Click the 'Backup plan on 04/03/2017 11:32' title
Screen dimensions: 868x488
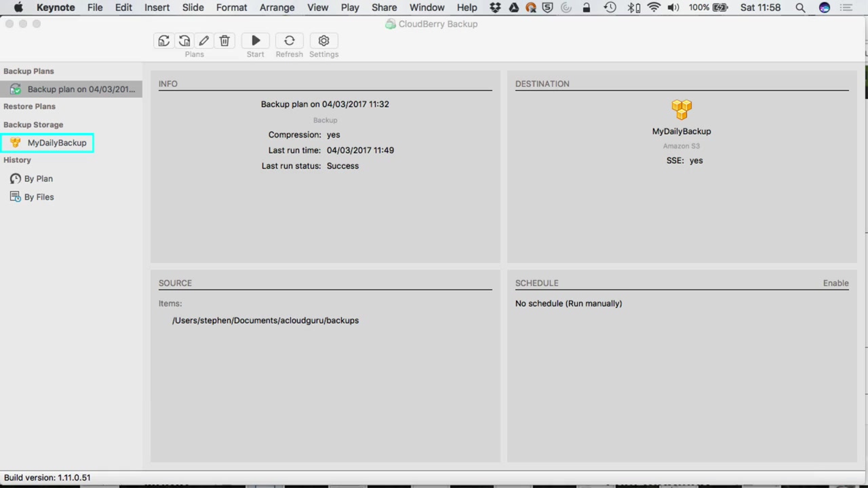tap(325, 104)
